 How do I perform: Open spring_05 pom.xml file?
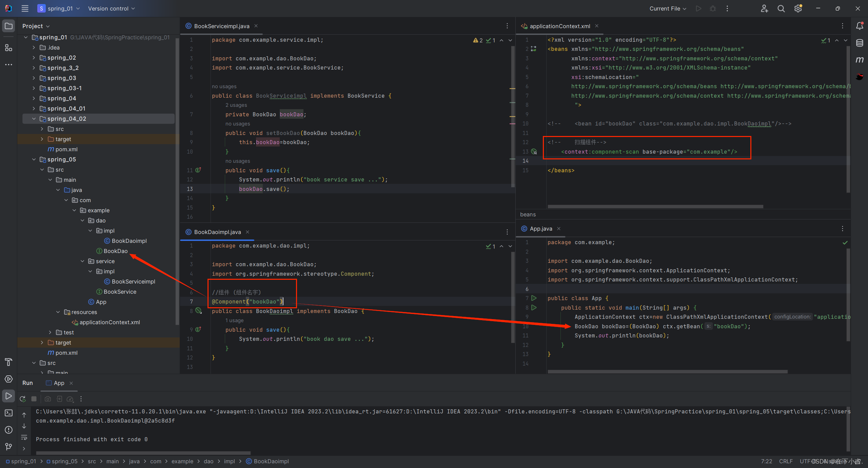click(x=66, y=353)
